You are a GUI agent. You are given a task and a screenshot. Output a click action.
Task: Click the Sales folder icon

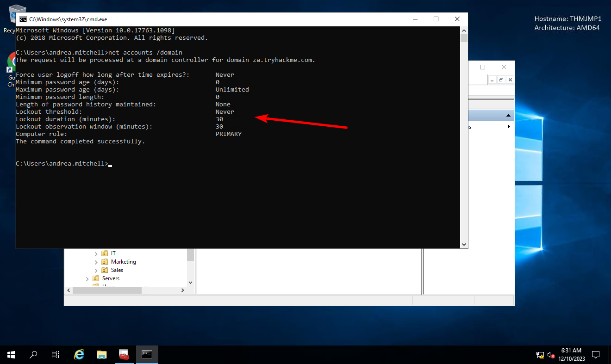[105, 270]
